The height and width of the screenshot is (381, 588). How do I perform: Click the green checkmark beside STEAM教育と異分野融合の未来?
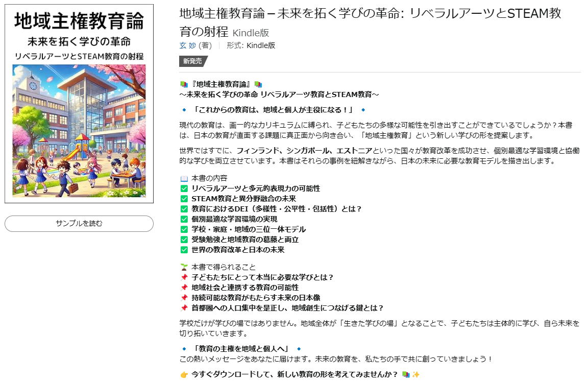pos(184,199)
